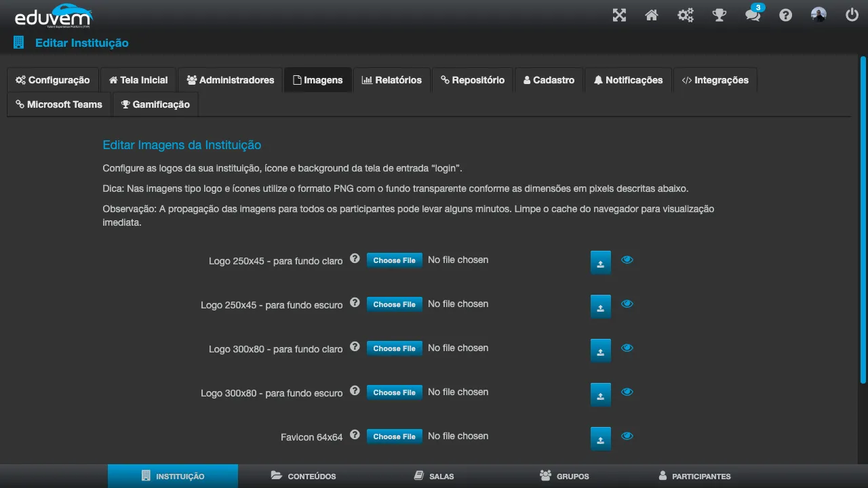868x488 pixels.
Task: Show help for Logo 300x80 fundo claro
Action: click(x=355, y=346)
